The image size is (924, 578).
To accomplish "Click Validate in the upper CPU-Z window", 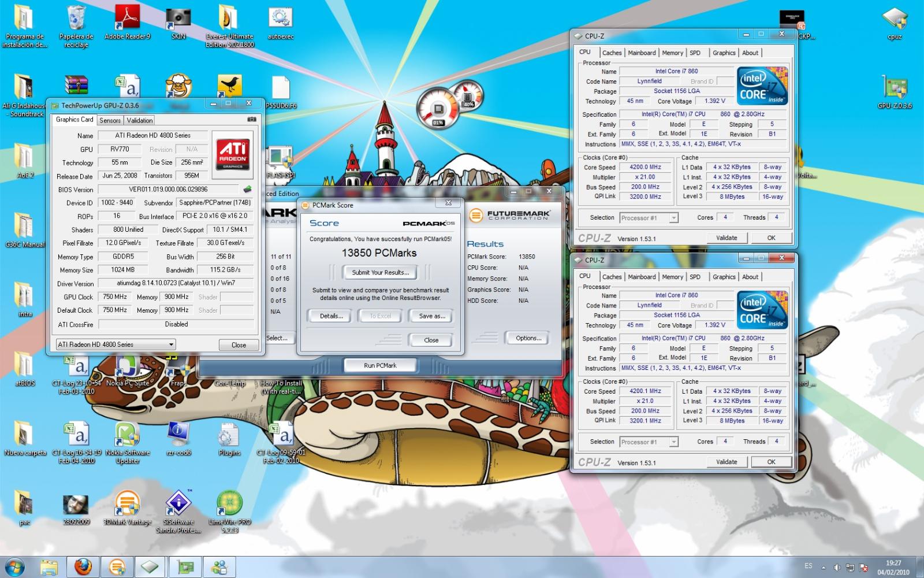I will (x=726, y=238).
